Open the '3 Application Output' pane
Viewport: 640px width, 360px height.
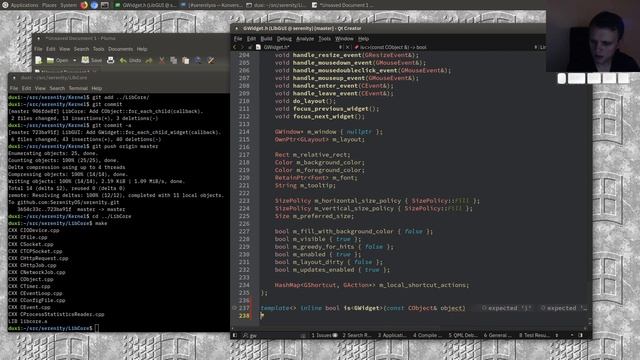[392, 335]
